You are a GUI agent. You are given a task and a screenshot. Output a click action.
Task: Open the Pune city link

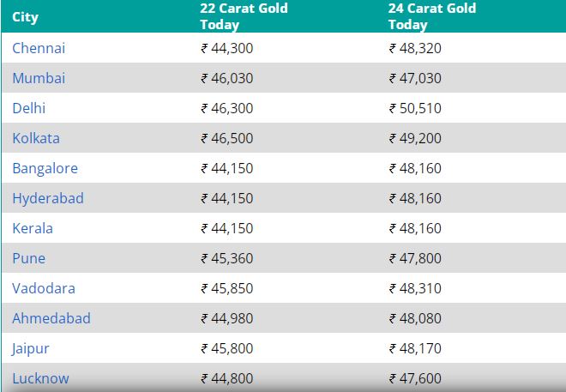(29, 258)
